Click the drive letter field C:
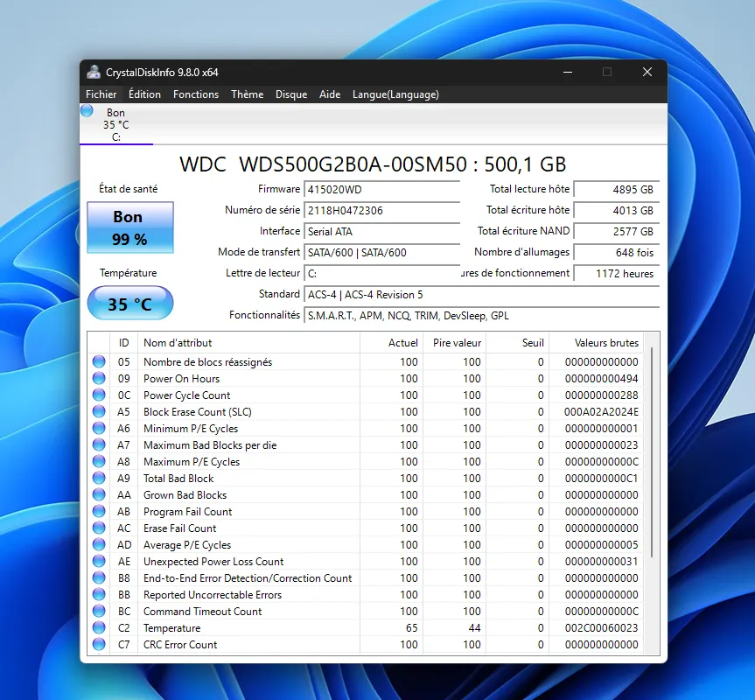Image resolution: width=755 pixels, height=700 pixels. [381, 274]
